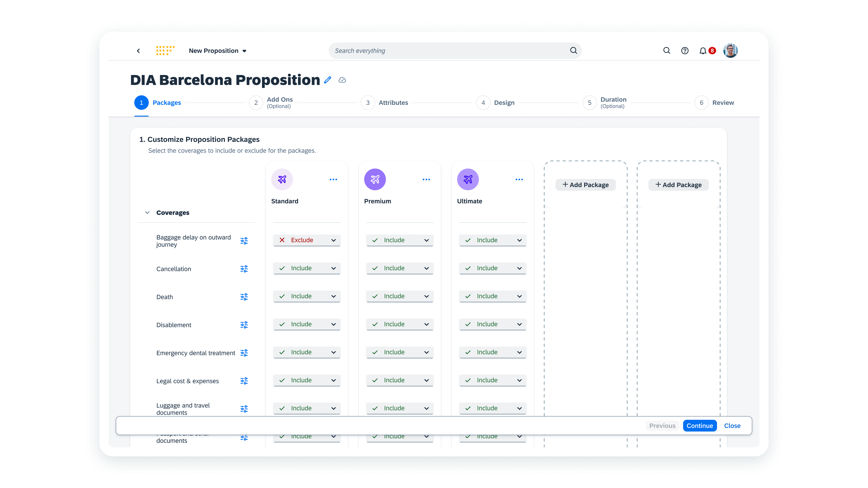The height and width of the screenshot is (488, 868).
Task: Open Ultimate Disablement Include dropdown
Action: 493,324
